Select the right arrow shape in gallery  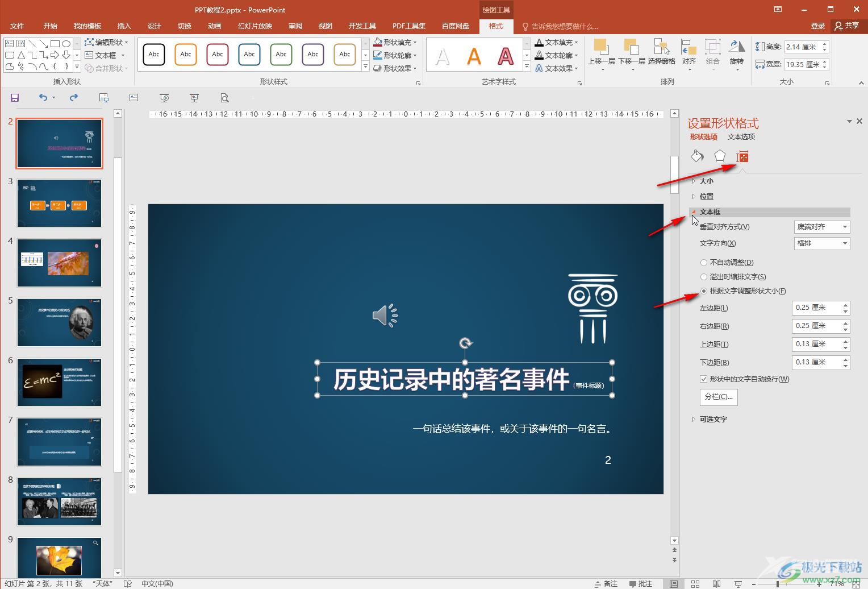(55, 55)
